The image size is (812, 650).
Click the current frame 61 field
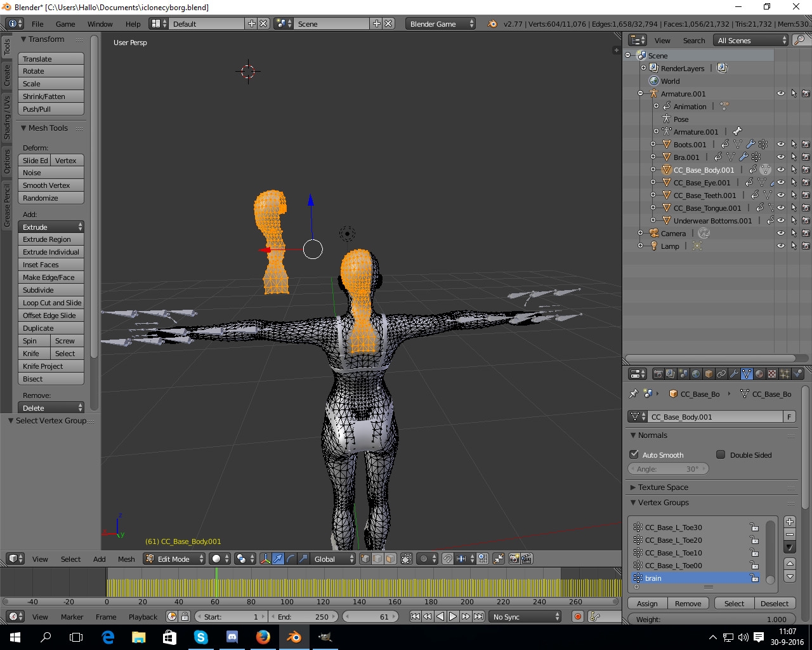371,616
